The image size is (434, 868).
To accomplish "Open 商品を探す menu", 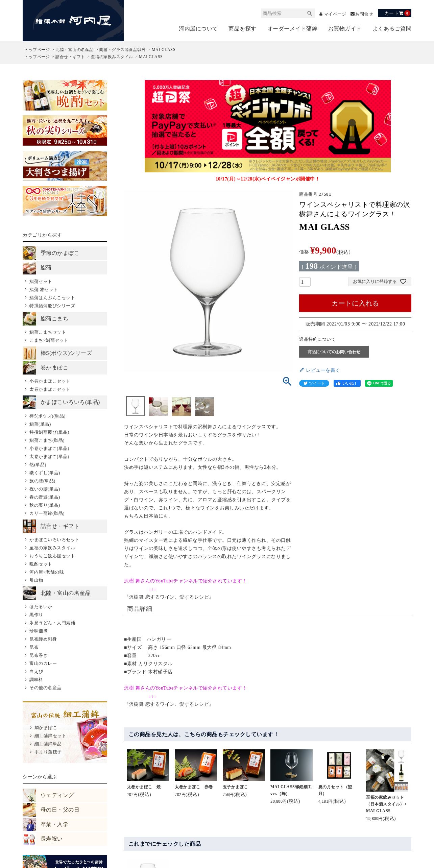I will coord(242,29).
